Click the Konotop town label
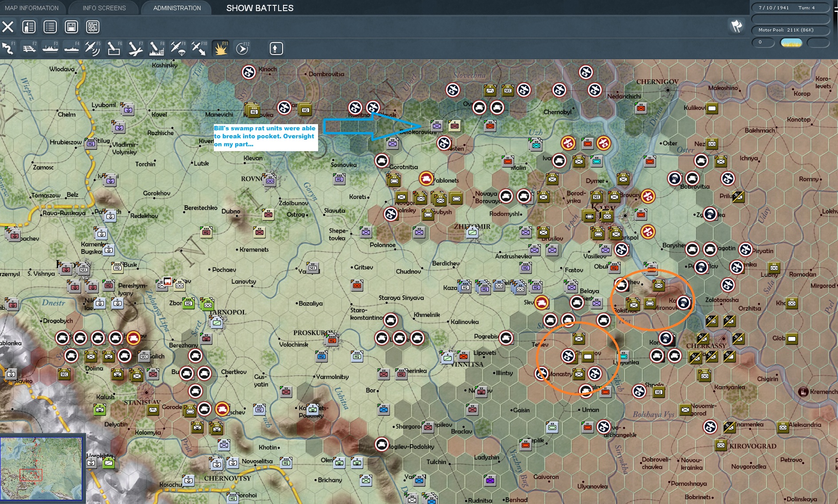 (x=799, y=119)
